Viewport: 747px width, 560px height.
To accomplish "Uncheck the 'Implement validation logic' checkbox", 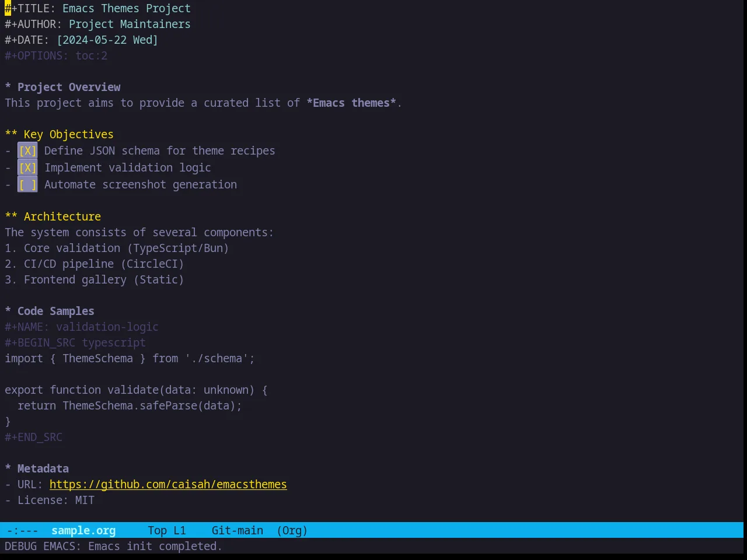I will coord(27,168).
